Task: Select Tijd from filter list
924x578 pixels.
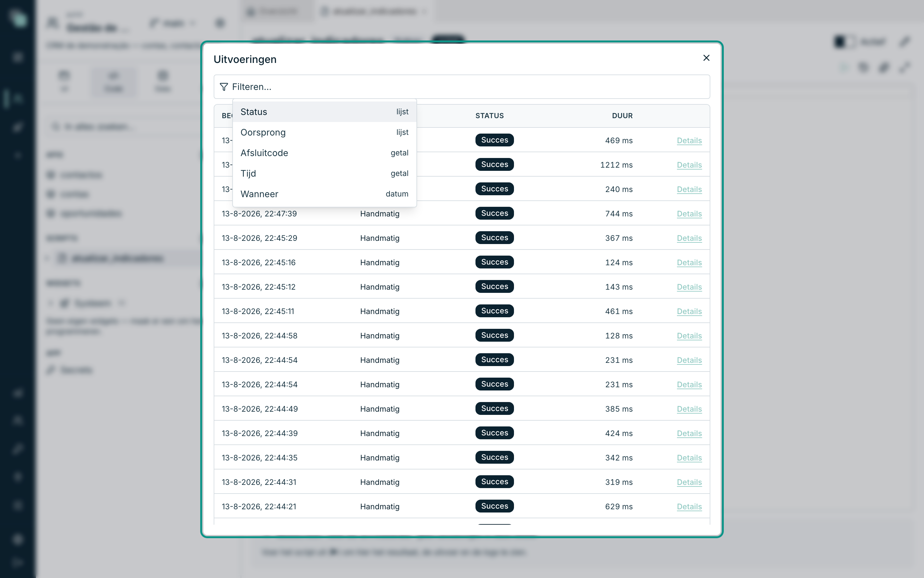Action: (x=324, y=173)
